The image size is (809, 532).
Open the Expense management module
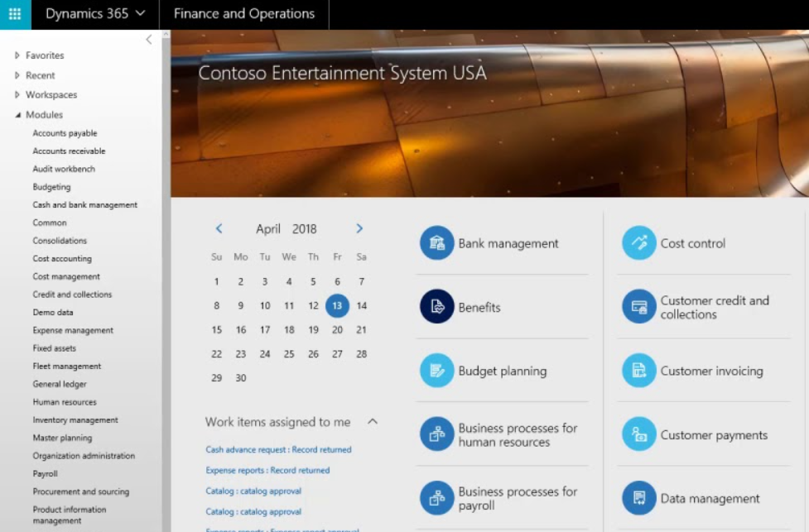(73, 330)
